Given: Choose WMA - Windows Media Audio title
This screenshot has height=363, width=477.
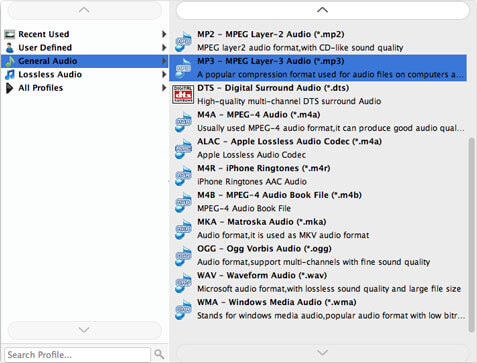Looking at the screenshot, I should tap(277, 302).
